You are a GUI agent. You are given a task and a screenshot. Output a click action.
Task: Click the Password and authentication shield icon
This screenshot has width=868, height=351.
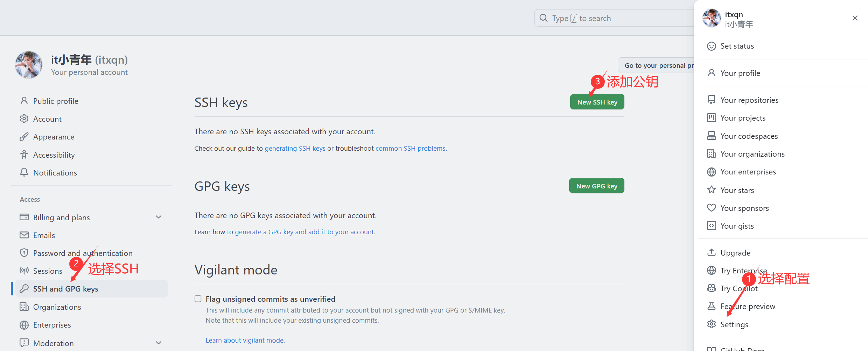pyautogui.click(x=24, y=253)
